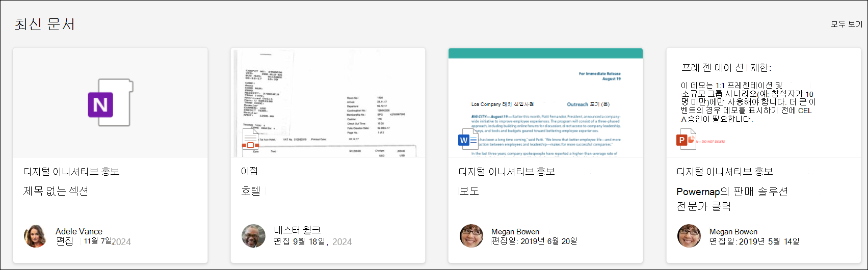868x270 pixels.
Task: Click Megan Bowen's name on the Powernap card
Action: pyautogui.click(x=733, y=231)
